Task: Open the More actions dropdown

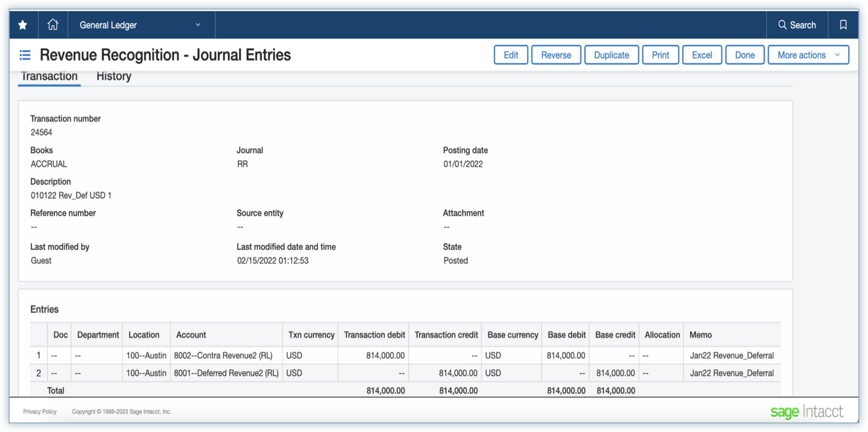Action: (x=808, y=55)
